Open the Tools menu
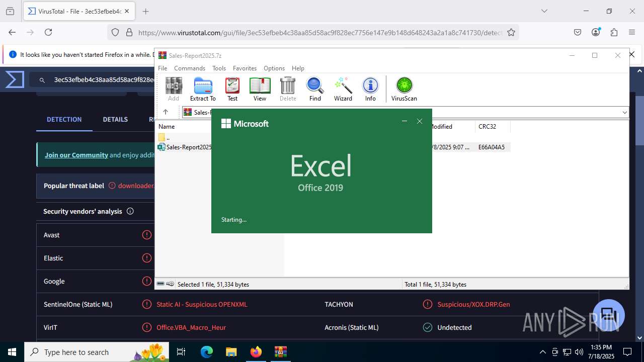The height and width of the screenshot is (362, 644). click(219, 68)
